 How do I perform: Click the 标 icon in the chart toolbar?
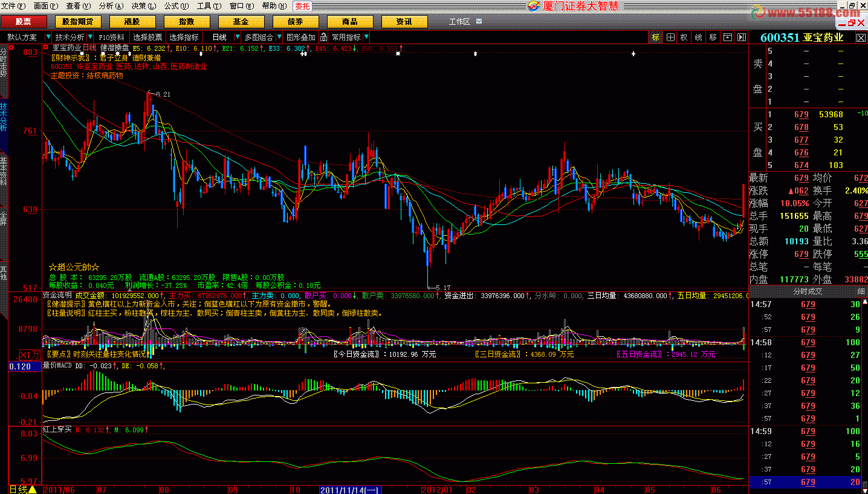pyautogui.click(x=655, y=37)
